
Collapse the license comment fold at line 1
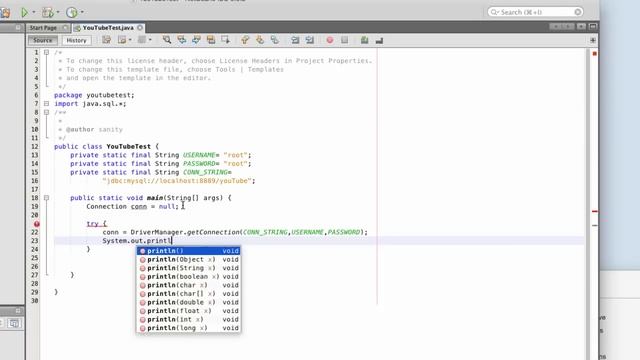coord(47,52)
